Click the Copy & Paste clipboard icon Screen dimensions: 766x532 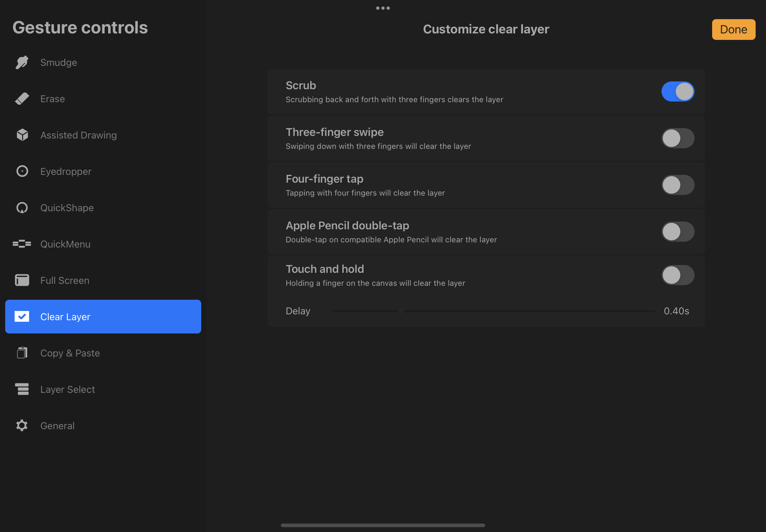[x=22, y=353]
